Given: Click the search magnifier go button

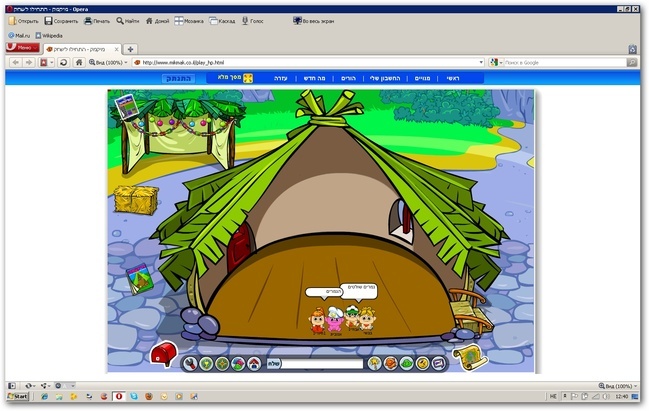Looking at the screenshot, I should [632, 62].
